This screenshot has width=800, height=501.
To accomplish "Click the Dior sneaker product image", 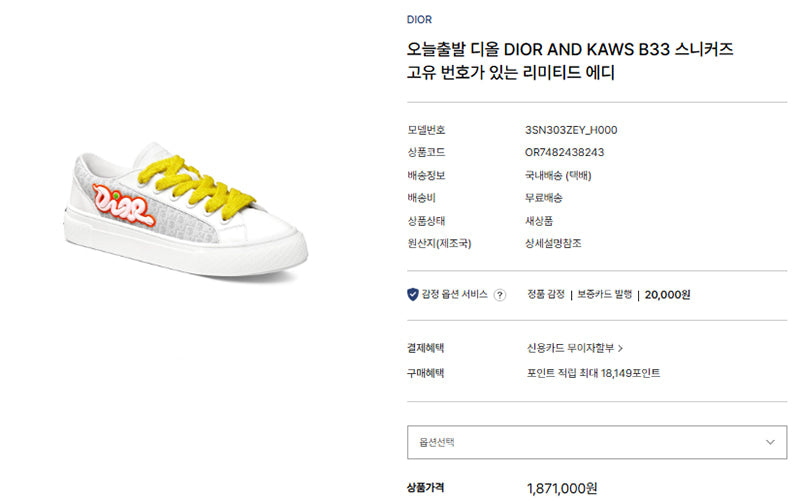I will 186,210.
